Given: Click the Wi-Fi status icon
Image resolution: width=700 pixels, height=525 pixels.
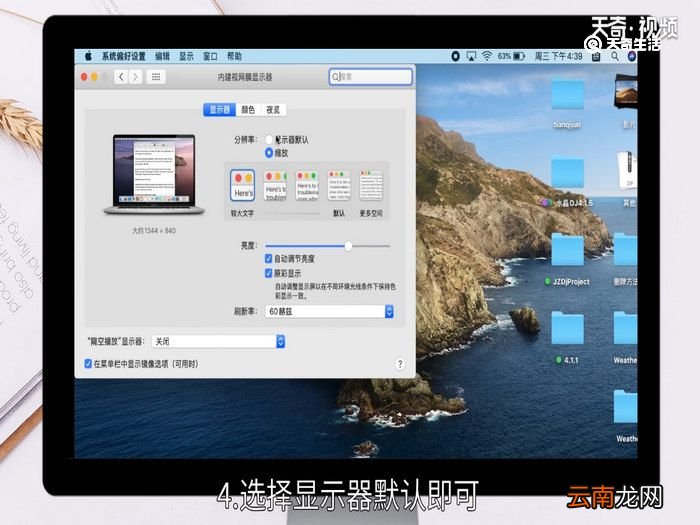Looking at the screenshot, I should point(487,56).
